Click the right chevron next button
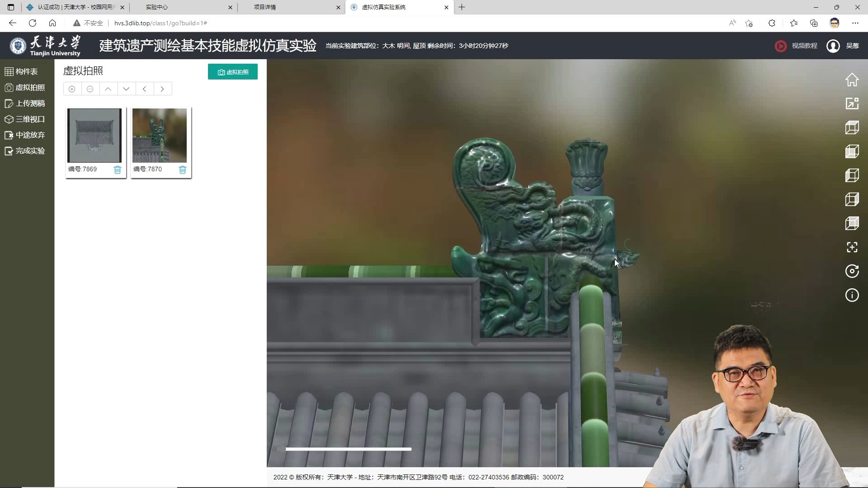This screenshot has height=488, width=868. pos(162,89)
